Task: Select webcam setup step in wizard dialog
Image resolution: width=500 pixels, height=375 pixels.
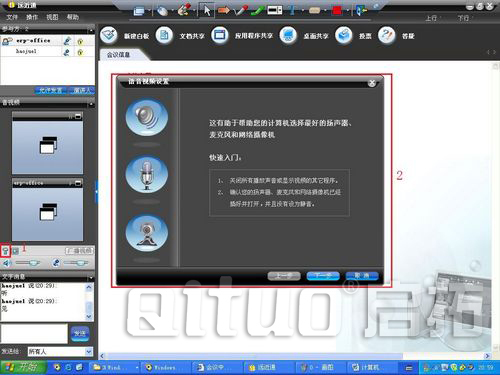Action: [x=147, y=233]
